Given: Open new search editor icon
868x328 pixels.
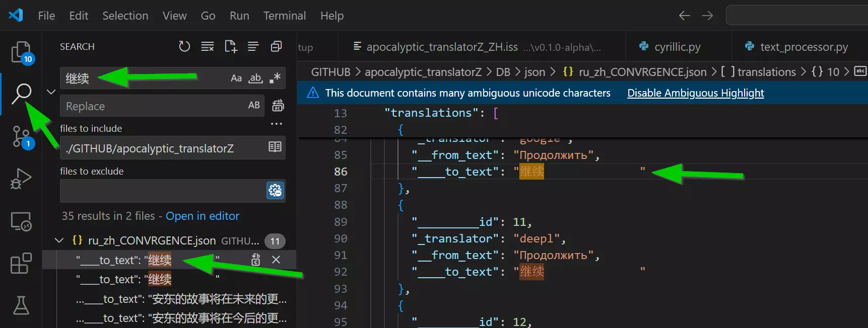Looking at the screenshot, I should (231, 47).
